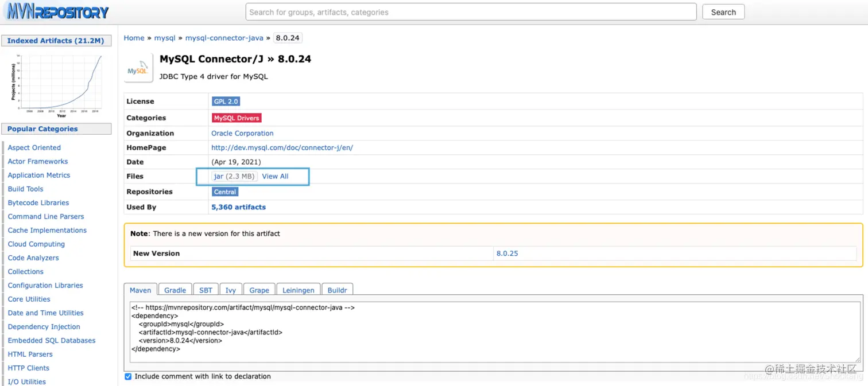Open Actor Frameworks category
Viewport: 868px width, 386px height.
click(x=38, y=161)
